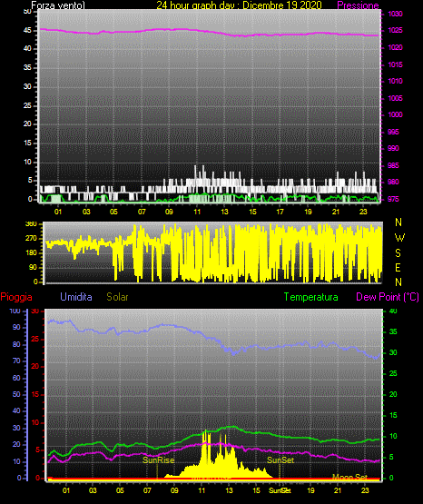The height and width of the screenshot is (504, 423).
Task: Click the Umidita legend label
Action: (x=76, y=297)
